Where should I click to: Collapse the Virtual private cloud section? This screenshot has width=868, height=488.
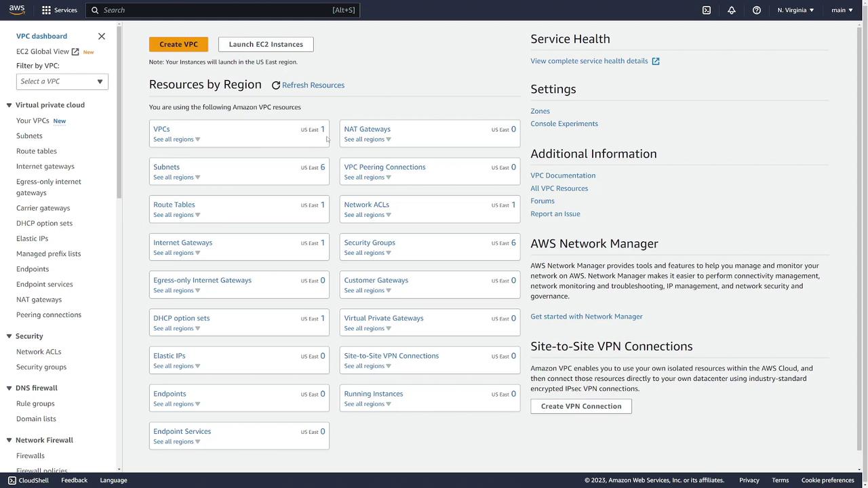coord(9,105)
